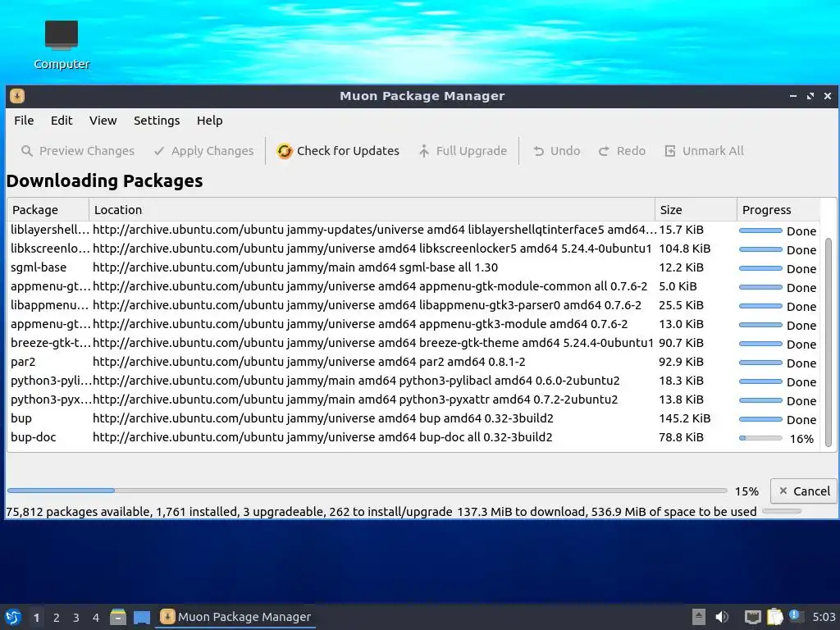Switch to virtual desktop 4
The width and height of the screenshot is (840, 630).
pyautogui.click(x=96, y=618)
